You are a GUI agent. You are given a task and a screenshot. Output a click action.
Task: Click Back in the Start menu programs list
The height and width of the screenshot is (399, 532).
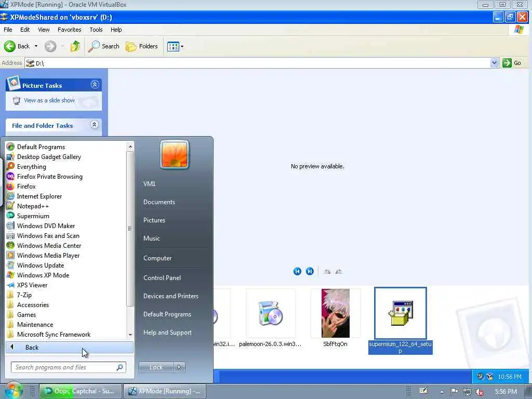(70, 347)
